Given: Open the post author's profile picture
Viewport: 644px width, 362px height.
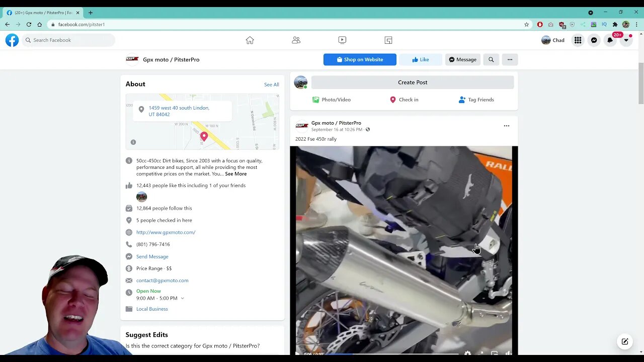Looking at the screenshot, I should pos(301,126).
